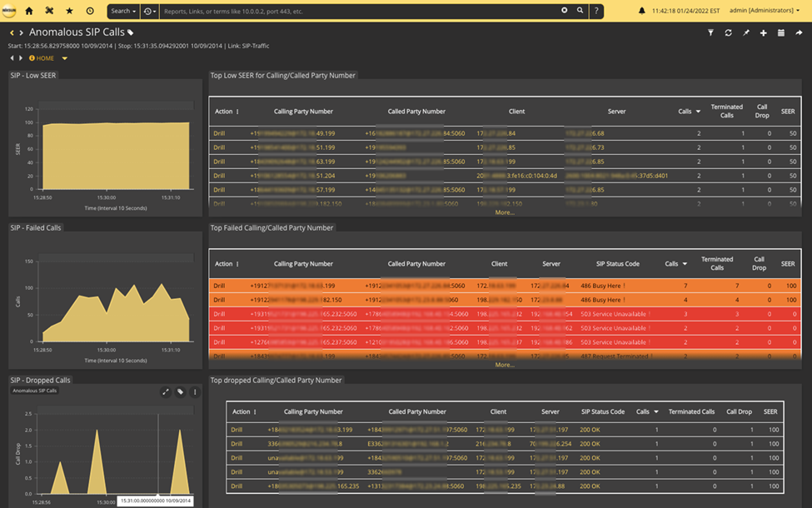Click the notifications bell icon
The height and width of the screenshot is (508, 812).
641,11
